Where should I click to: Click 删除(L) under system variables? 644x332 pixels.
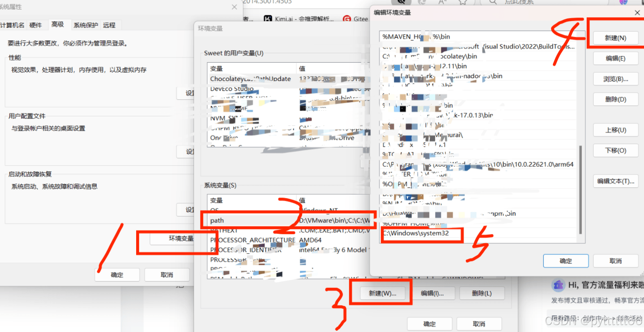[482, 294]
